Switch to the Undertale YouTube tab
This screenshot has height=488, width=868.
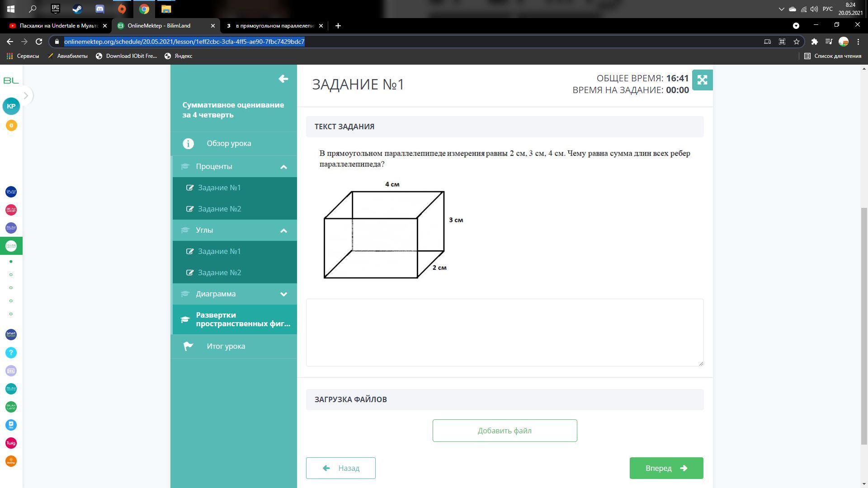[x=54, y=26]
